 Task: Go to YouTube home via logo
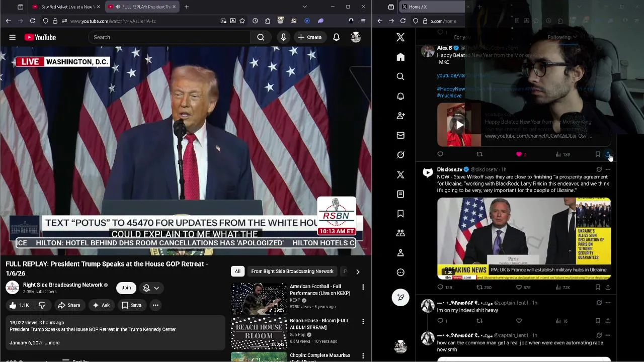[x=40, y=37]
